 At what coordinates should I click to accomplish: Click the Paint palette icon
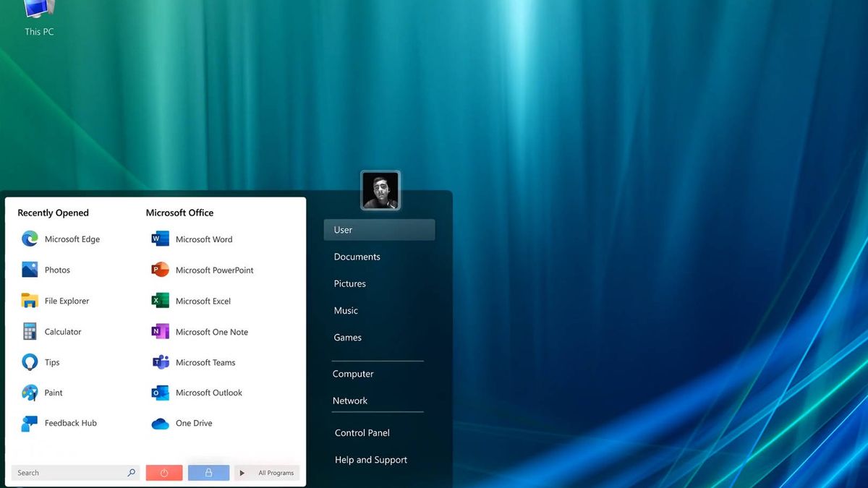[30, 393]
